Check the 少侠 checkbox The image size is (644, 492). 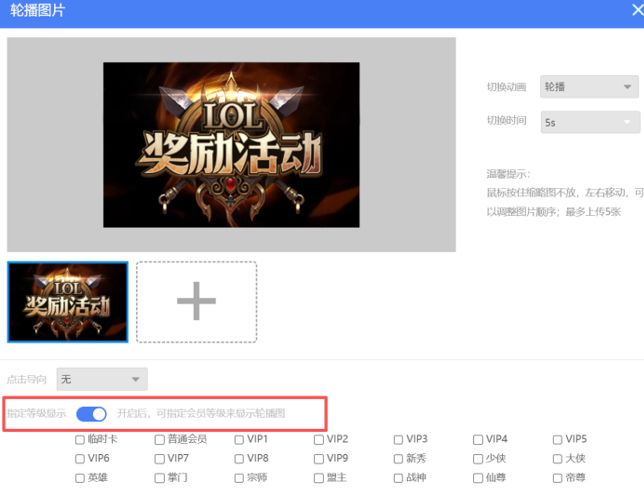click(478, 459)
